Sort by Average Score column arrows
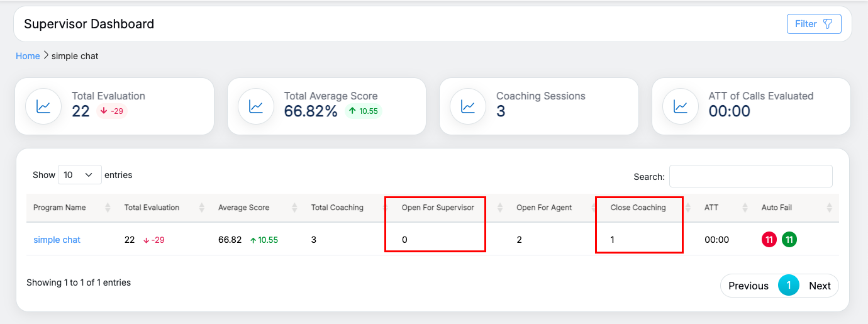868x324 pixels. pyautogui.click(x=296, y=208)
